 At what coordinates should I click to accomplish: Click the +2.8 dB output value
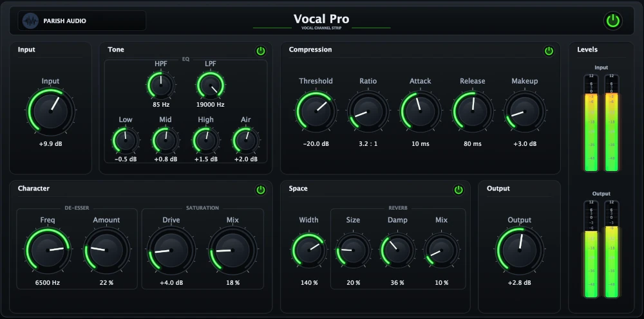[x=520, y=283]
